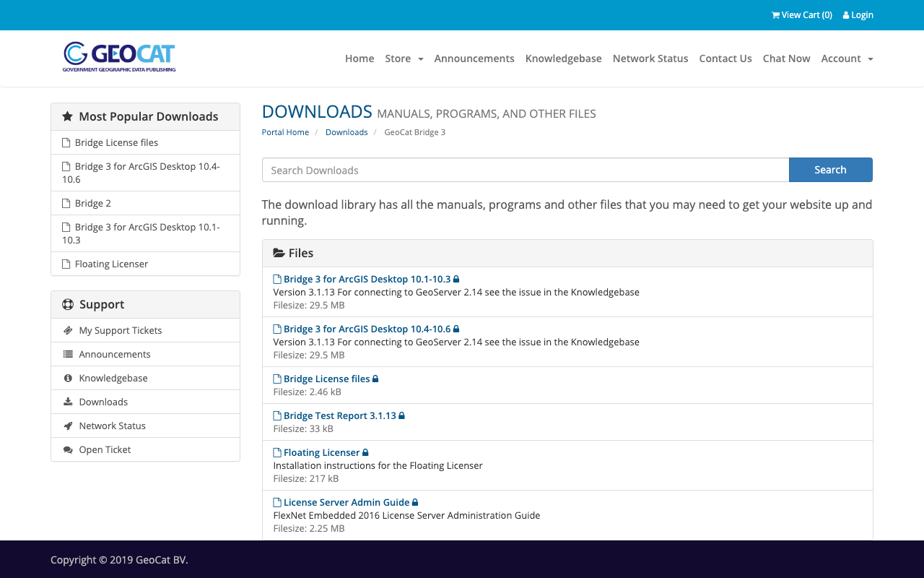
Task: Click Portal Home breadcrumb link
Action: tap(285, 132)
